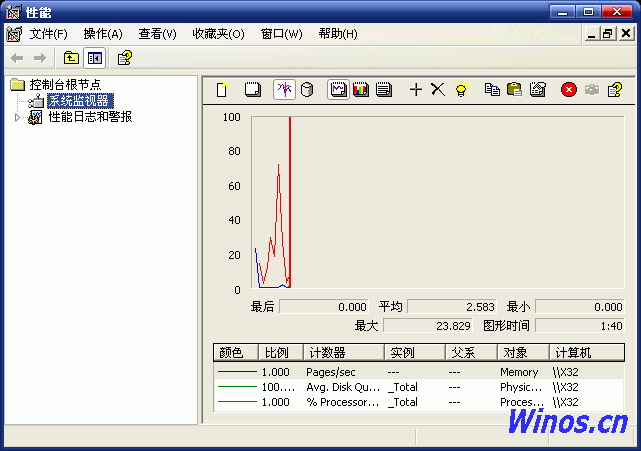Restore the inner console child window
Screen dimensions: 641x451
coord(608,34)
